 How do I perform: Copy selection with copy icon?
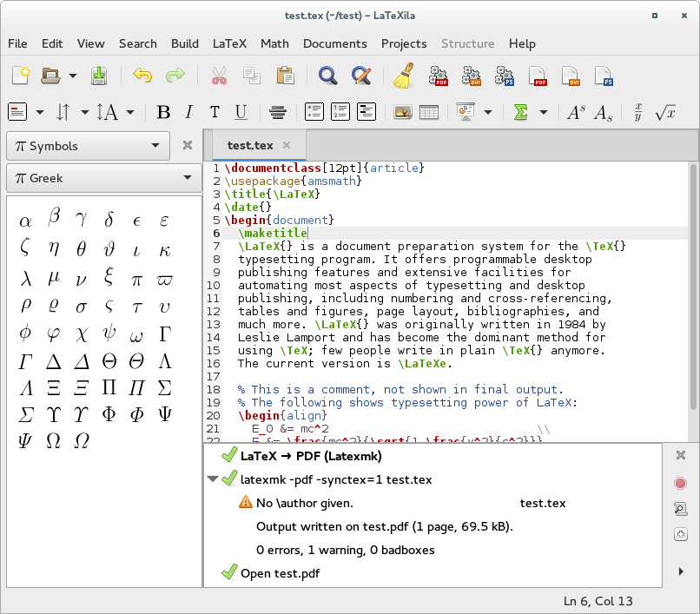point(252,76)
